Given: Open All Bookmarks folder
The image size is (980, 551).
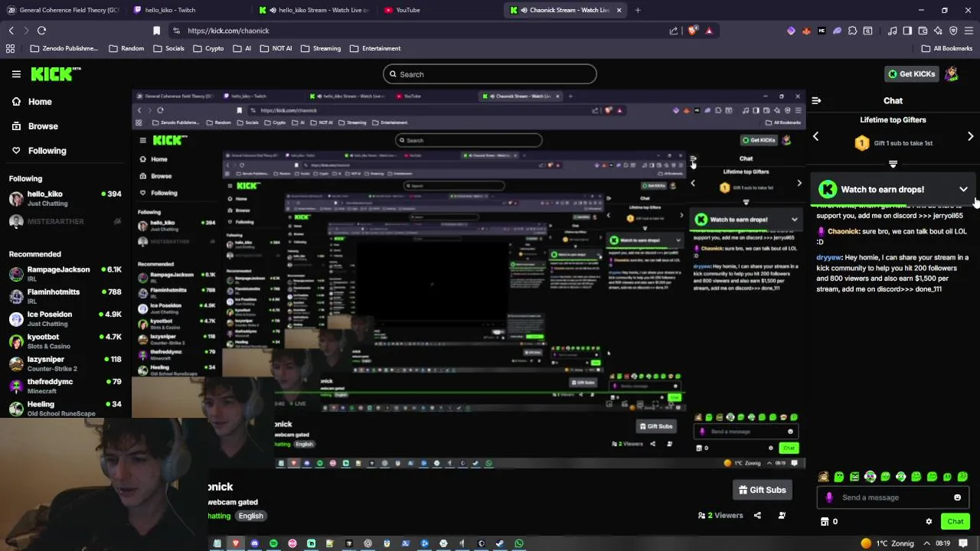Looking at the screenshot, I should point(947,48).
